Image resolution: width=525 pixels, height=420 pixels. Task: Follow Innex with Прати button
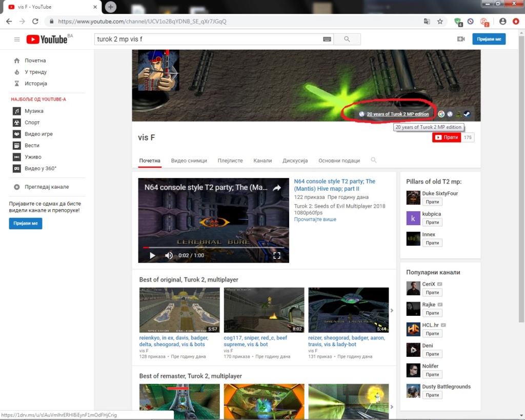[432, 243]
